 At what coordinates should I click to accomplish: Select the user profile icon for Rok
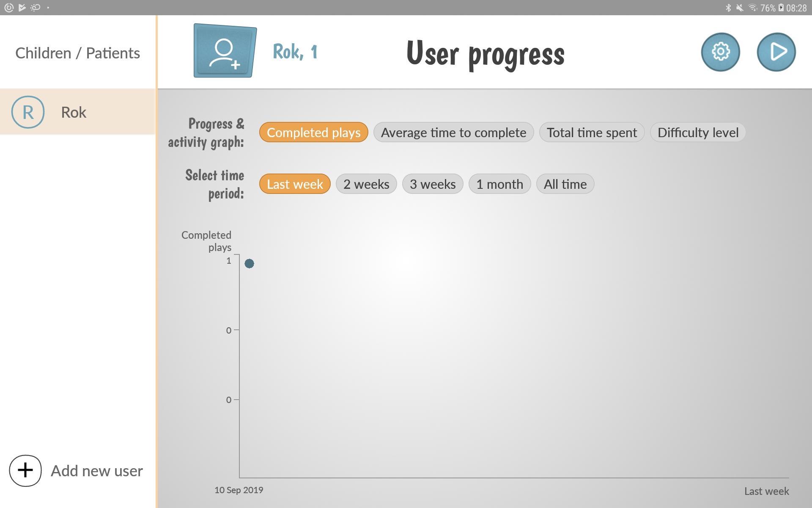point(27,111)
